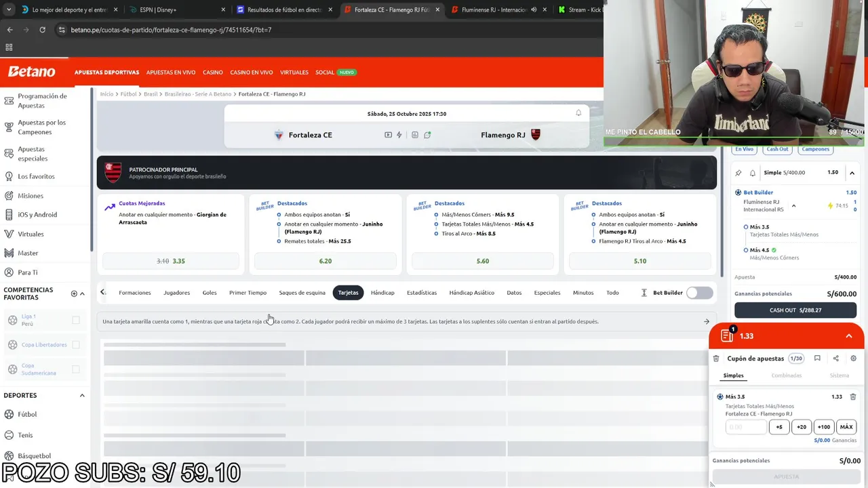The width and height of the screenshot is (868, 488).
Task: Add +5 to the stake
Action: coord(779,427)
